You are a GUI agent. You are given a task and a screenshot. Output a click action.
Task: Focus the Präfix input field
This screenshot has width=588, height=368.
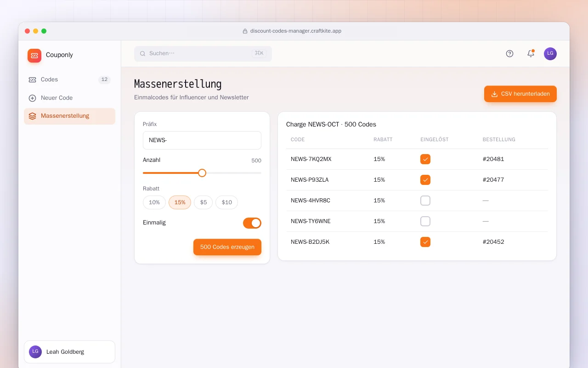(x=202, y=140)
